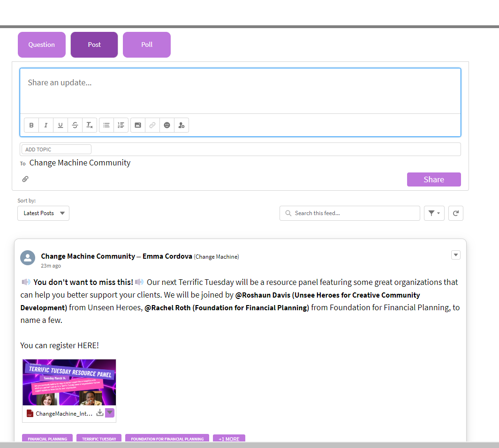Refresh the feed
The height and width of the screenshot is (448, 499).
pos(456,213)
